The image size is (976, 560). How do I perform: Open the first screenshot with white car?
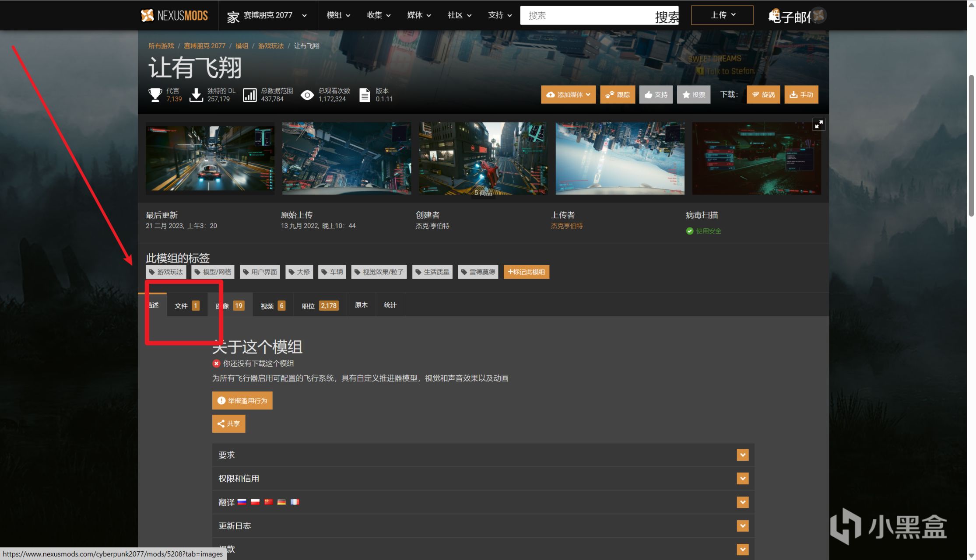pos(210,158)
